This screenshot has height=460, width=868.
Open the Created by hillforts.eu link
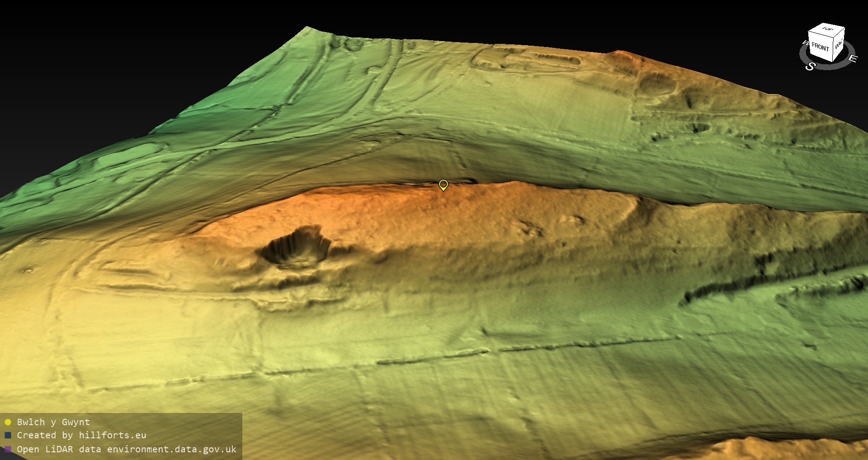(x=81, y=435)
